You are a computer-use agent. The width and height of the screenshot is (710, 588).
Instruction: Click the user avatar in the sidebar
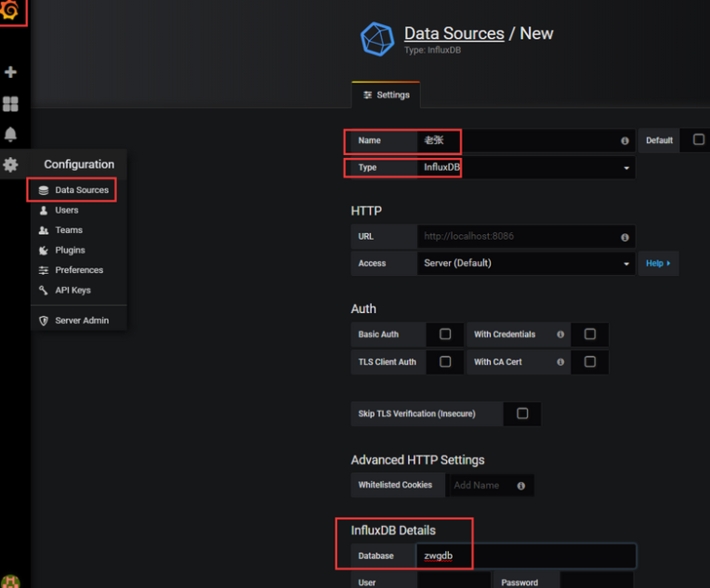click(x=10, y=581)
